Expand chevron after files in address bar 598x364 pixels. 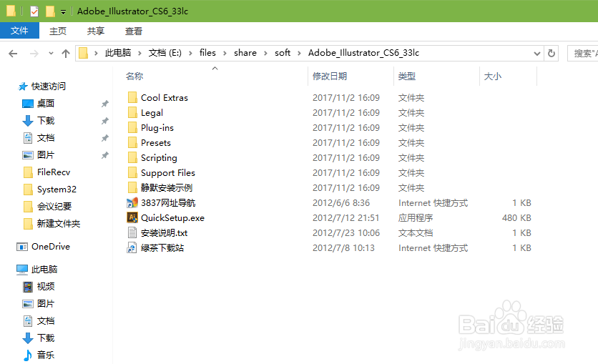point(225,54)
